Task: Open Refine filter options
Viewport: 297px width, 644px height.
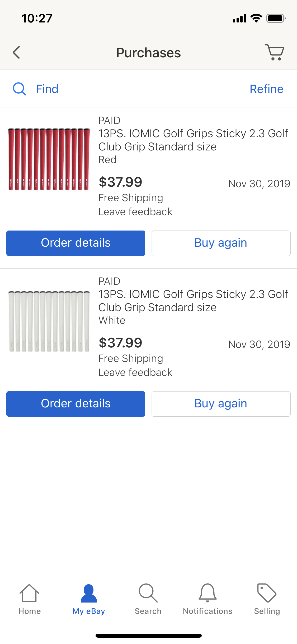Action: pos(266,89)
